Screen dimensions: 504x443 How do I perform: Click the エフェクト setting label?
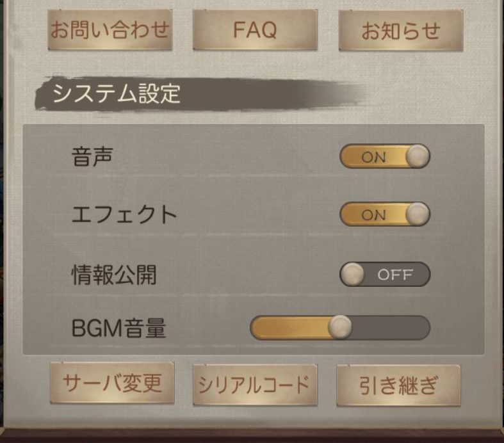[x=124, y=214]
